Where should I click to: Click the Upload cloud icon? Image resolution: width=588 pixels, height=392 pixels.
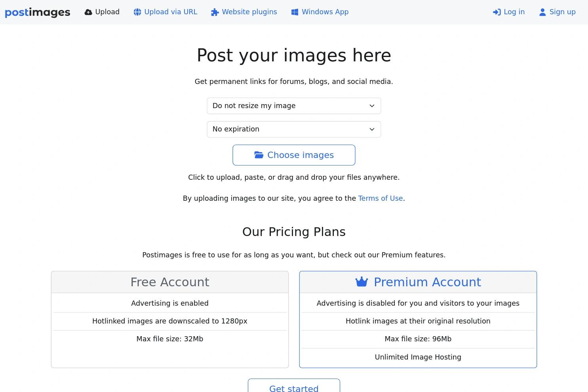(88, 12)
